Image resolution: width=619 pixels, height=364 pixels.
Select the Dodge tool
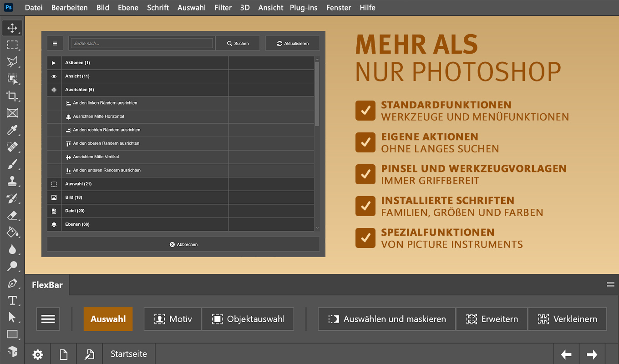[x=12, y=267]
